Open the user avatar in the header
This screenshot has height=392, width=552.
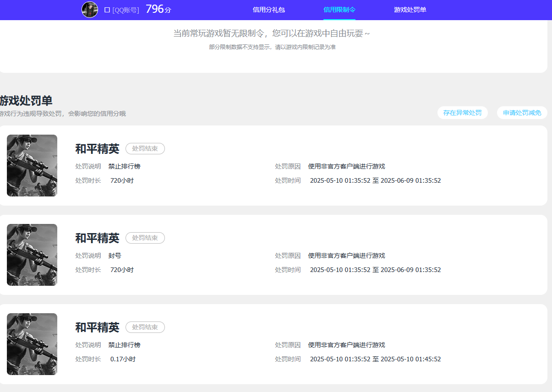(x=90, y=10)
